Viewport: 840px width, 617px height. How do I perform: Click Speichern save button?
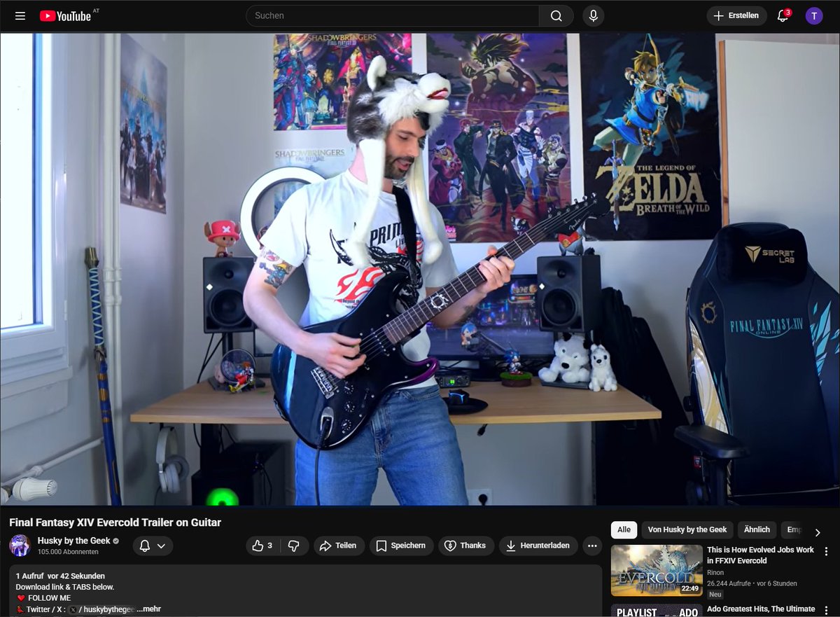click(402, 546)
